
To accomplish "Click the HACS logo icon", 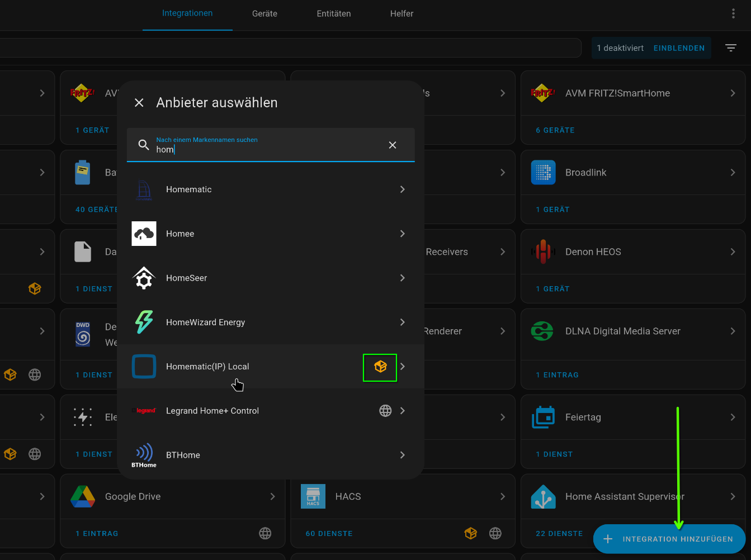I will (313, 496).
